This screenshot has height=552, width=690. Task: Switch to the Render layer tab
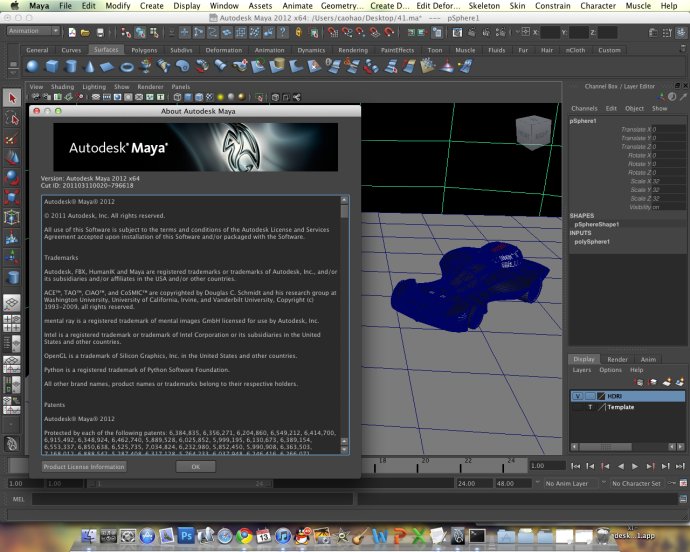[x=617, y=359]
